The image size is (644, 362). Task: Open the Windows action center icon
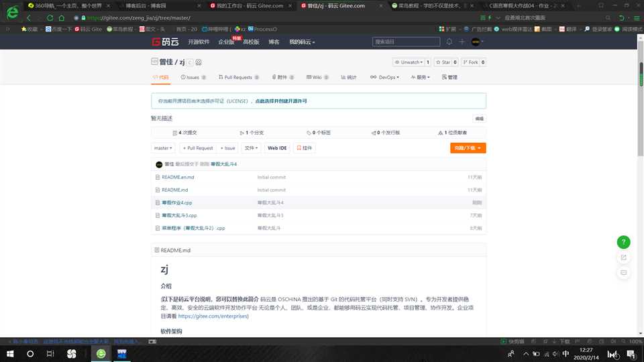click(x=631, y=354)
